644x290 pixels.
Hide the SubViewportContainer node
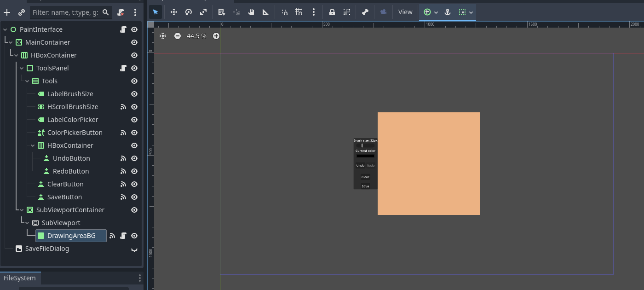(x=134, y=210)
